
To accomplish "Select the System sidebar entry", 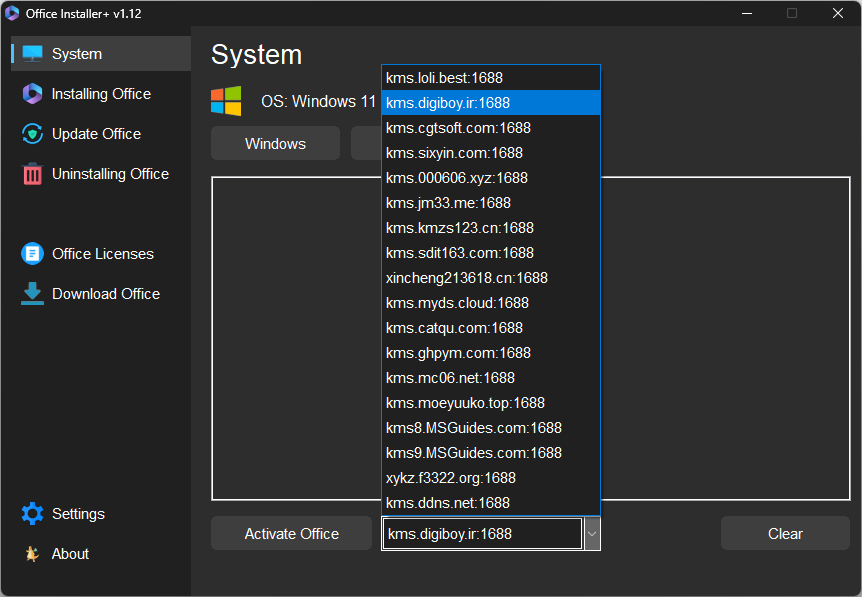I will pyautogui.click(x=101, y=54).
